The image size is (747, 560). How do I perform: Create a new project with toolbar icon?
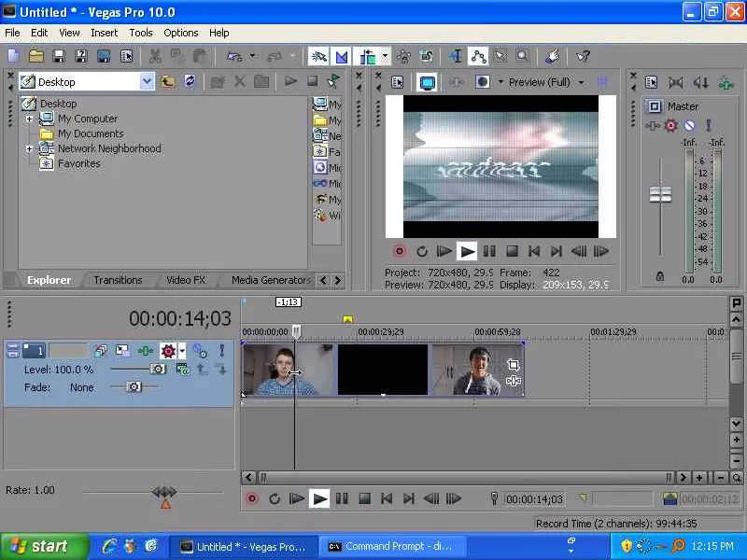pos(13,57)
